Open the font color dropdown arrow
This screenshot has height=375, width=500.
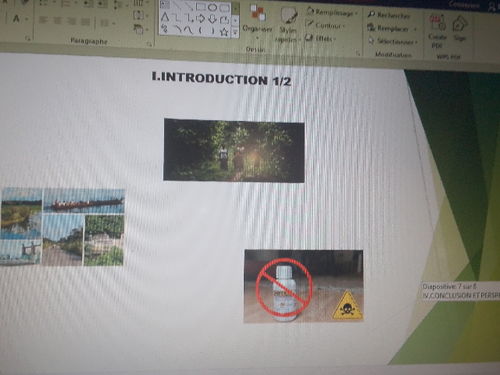27,19
